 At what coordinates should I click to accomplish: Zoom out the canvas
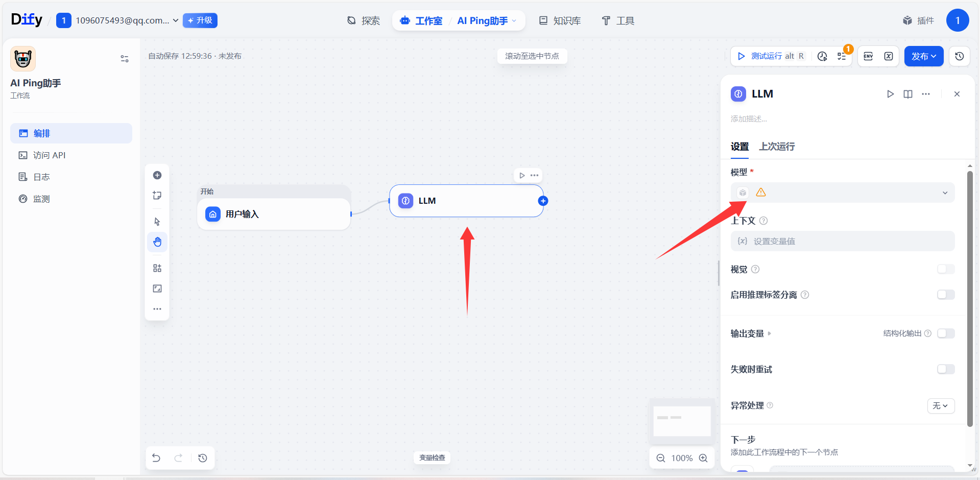tap(661, 458)
